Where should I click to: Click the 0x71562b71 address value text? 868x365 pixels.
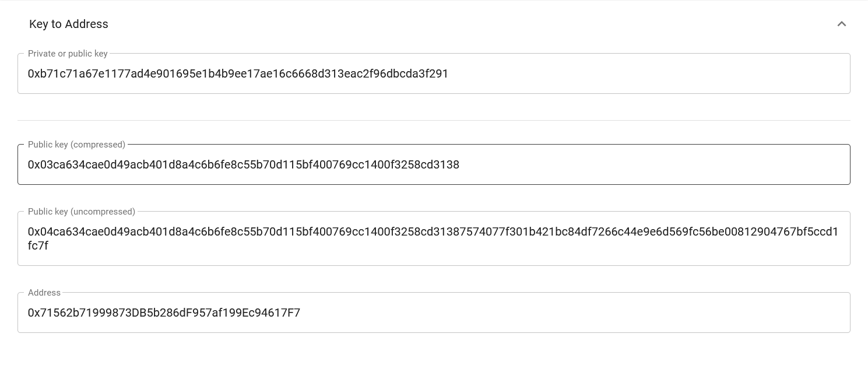164,313
